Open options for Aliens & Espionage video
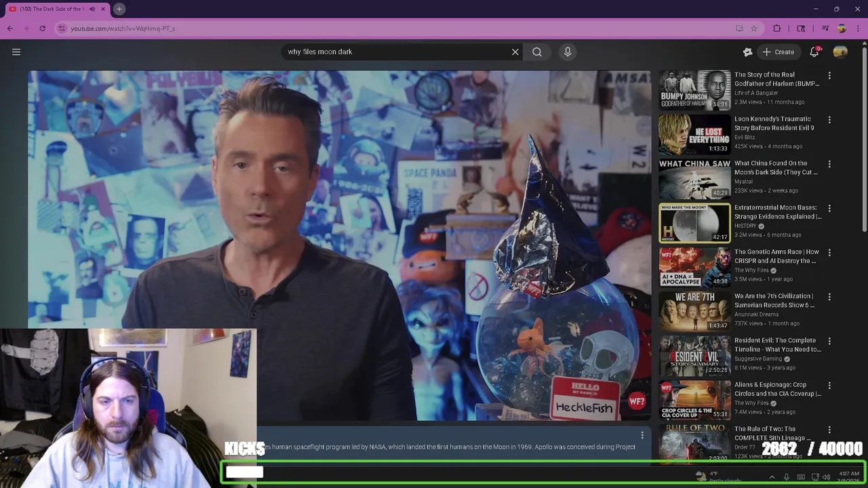Image resolution: width=868 pixels, height=488 pixels. [x=829, y=386]
